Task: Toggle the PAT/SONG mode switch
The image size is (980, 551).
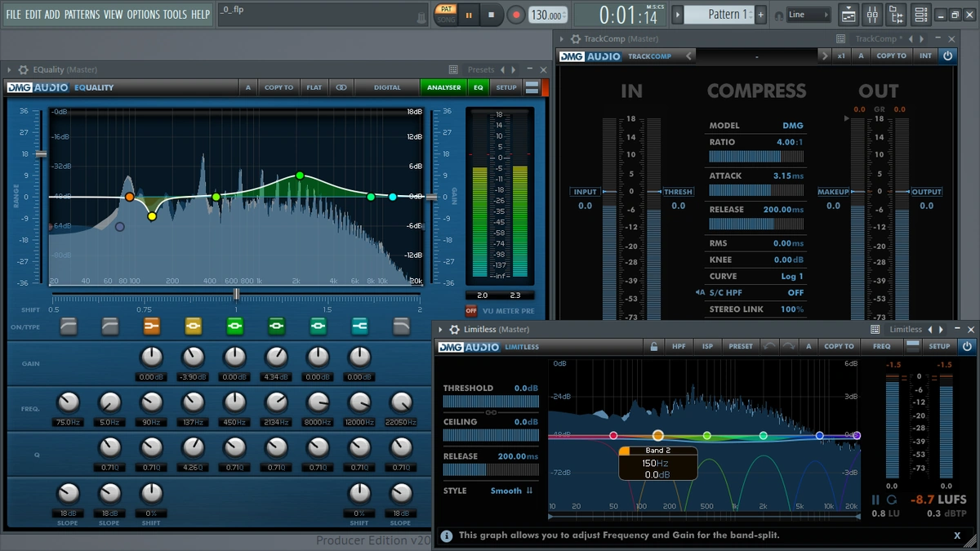Action: (446, 15)
